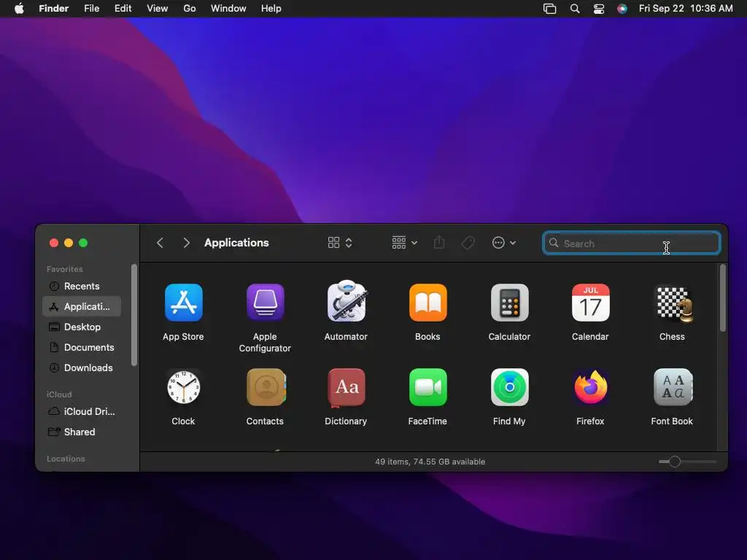Open the Find My app icon
747x560 pixels.
(x=509, y=387)
